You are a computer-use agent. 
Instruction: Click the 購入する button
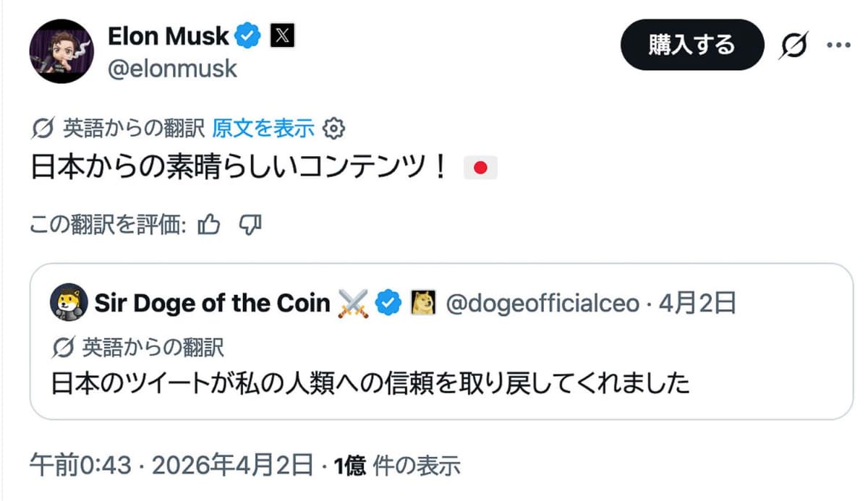click(691, 45)
